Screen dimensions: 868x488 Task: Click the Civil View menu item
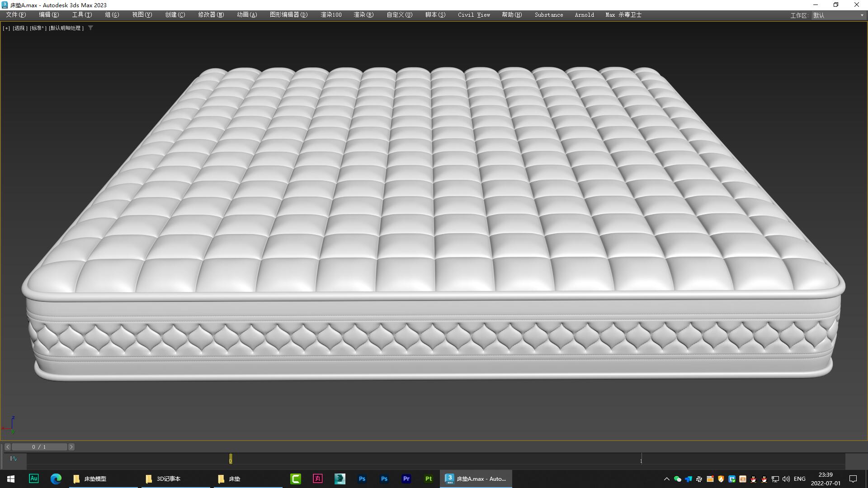[473, 14]
